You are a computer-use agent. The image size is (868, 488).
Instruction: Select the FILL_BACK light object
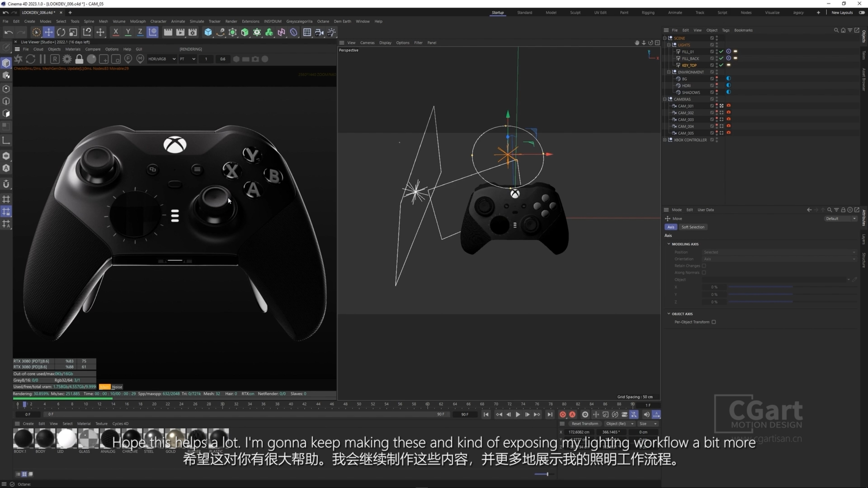click(x=690, y=59)
